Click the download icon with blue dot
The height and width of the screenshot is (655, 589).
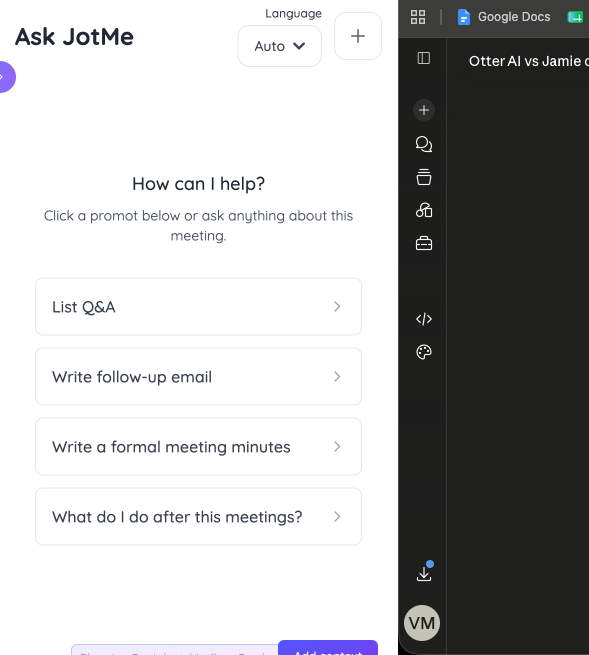tap(424, 571)
